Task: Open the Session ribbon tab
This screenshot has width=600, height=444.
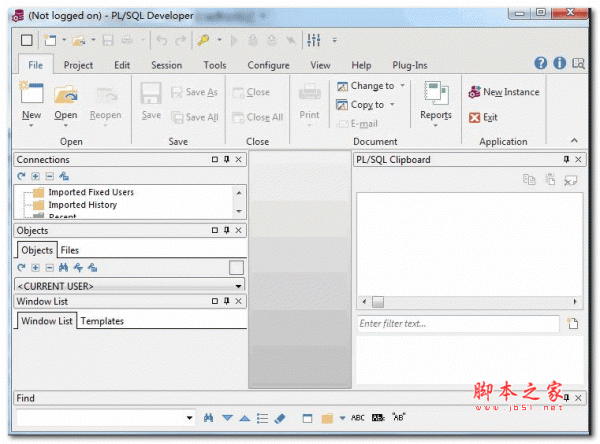Action: (x=166, y=65)
